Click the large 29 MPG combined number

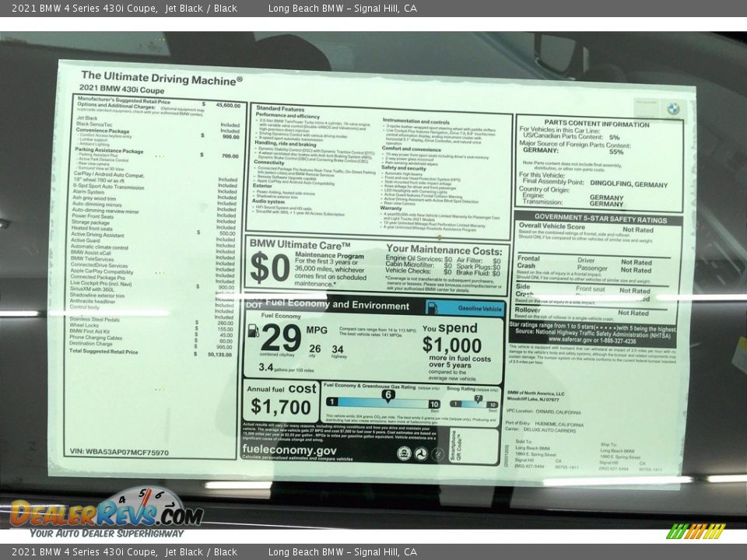(x=281, y=337)
